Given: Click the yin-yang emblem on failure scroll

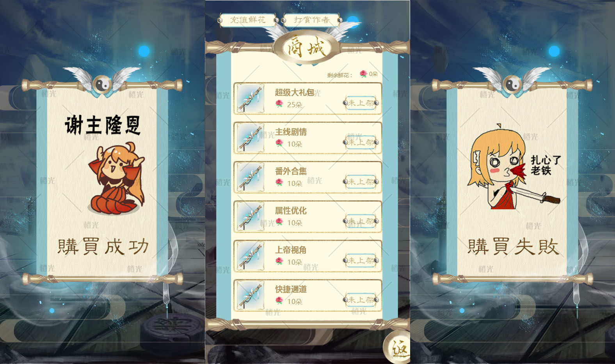Looking at the screenshot, I should pos(512,84).
